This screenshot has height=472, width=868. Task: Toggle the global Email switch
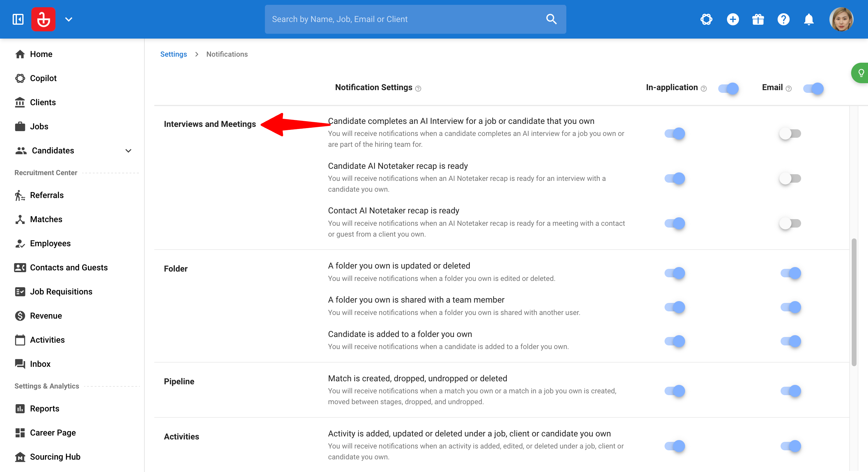[x=813, y=88]
